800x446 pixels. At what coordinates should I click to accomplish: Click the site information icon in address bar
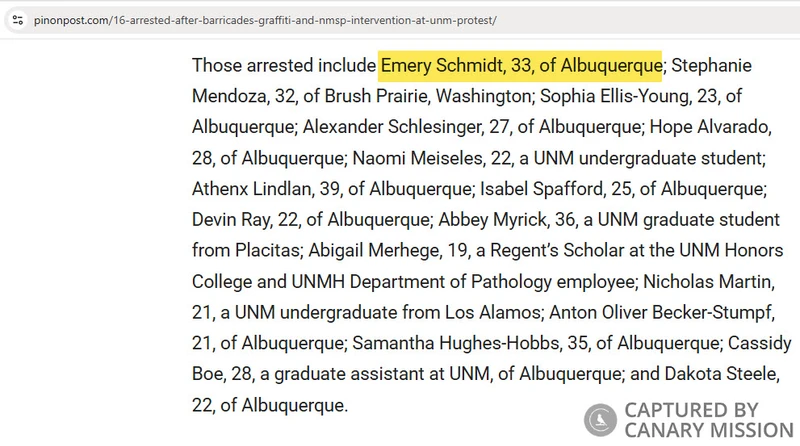pos(17,20)
